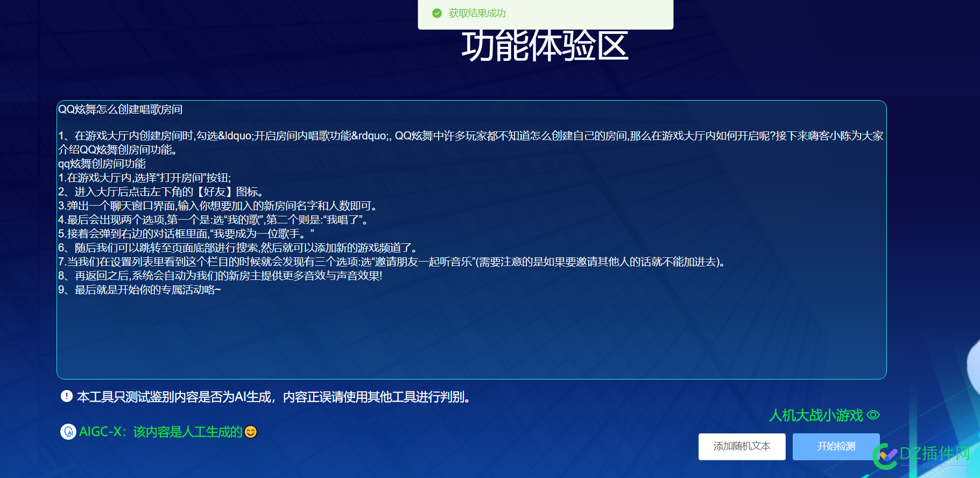Click the line 5.接着会弹到右边的对话框里面
This screenshot has width=980, height=478.
(x=186, y=234)
